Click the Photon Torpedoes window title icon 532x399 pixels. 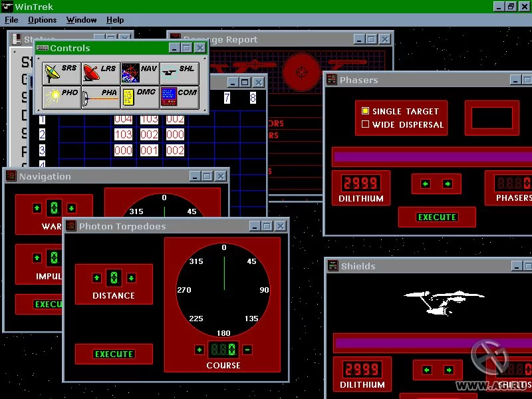click(71, 225)
